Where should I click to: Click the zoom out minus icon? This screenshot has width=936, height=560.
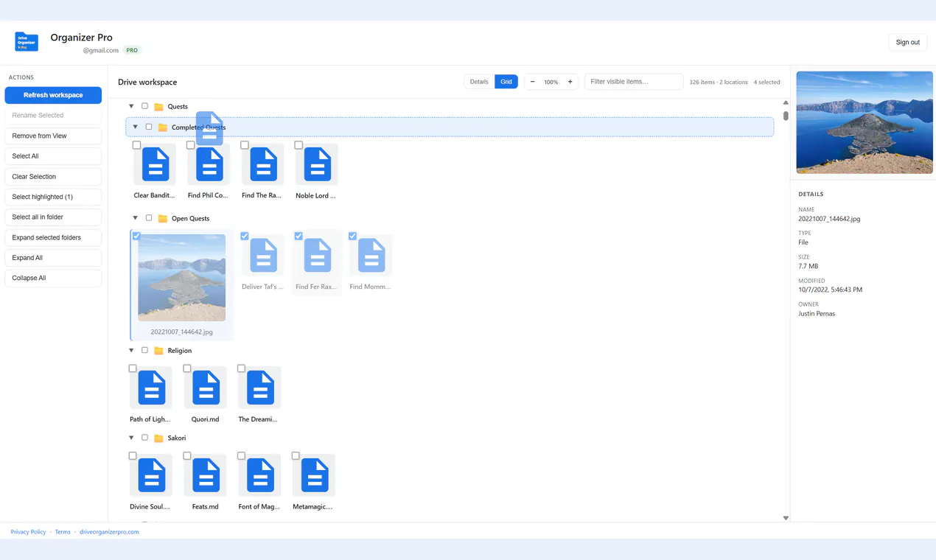[533, 82]
